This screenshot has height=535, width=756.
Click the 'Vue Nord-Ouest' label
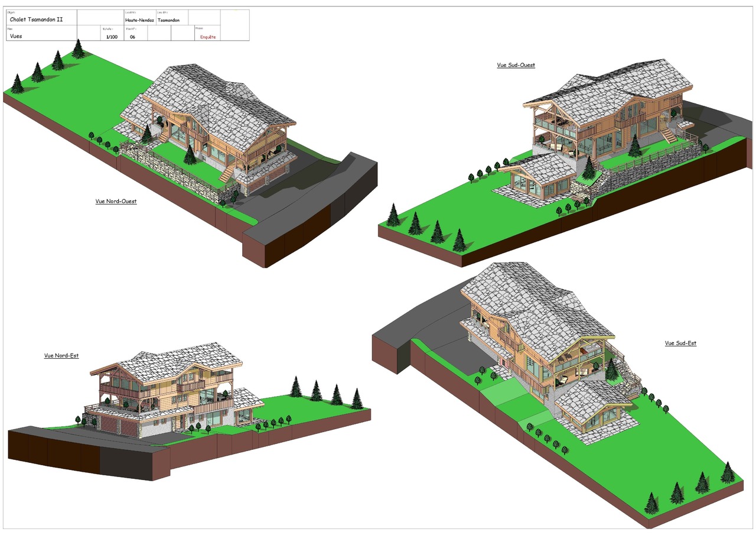coord(116,201)
